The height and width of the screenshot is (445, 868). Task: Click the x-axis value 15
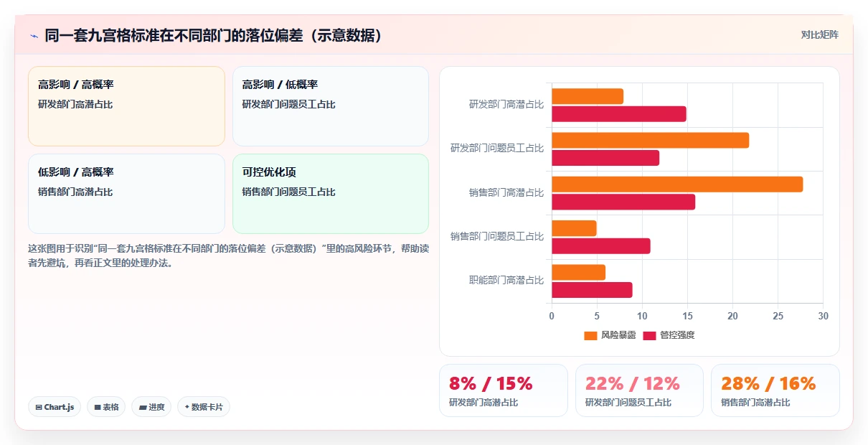687,316
